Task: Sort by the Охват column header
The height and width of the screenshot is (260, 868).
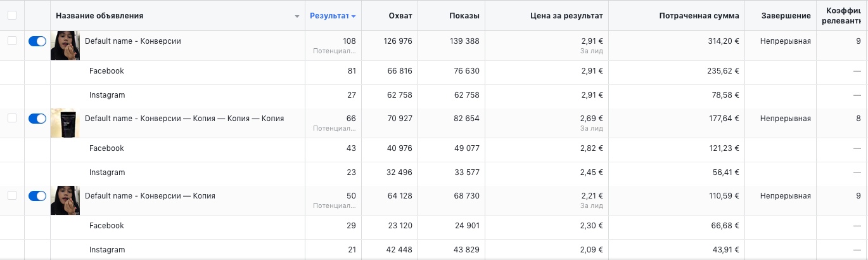Action: pos(400,15)
